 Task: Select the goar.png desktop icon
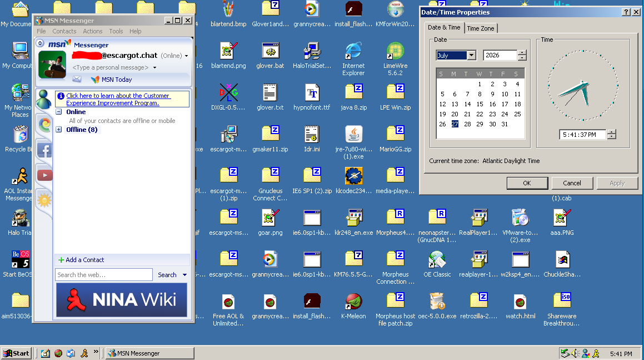point(270,223)
